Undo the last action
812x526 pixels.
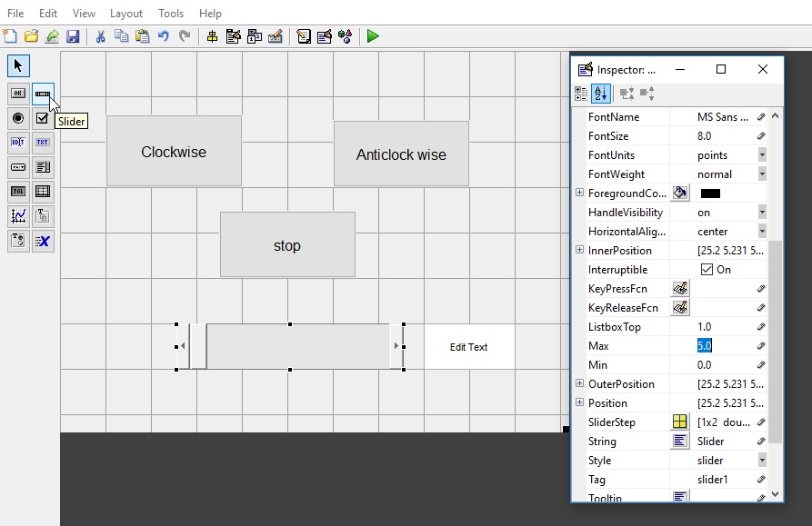coord(163,36)
